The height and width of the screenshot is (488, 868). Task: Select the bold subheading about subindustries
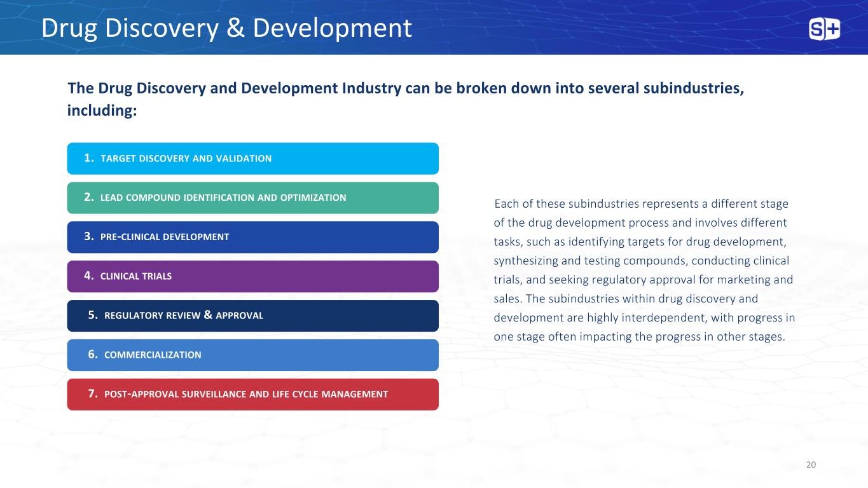tap(406, 88)
